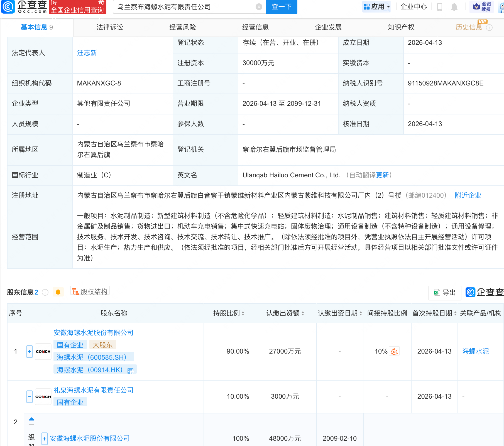
Task: Open the 股权结构 equity structure view
Action: pos(90,291)
